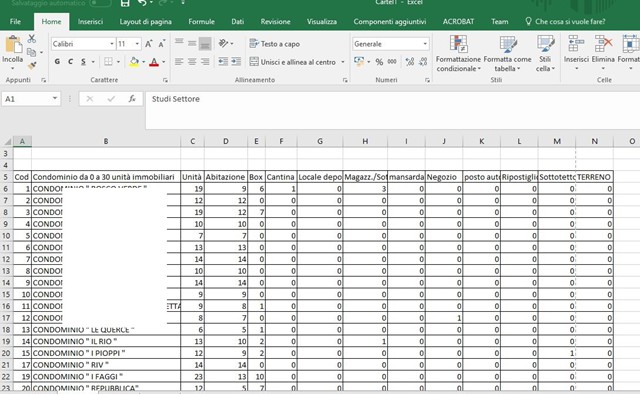Apply italic with the C button
The width and height of the screenshot is (640, 394).
[x=70, y=62]
